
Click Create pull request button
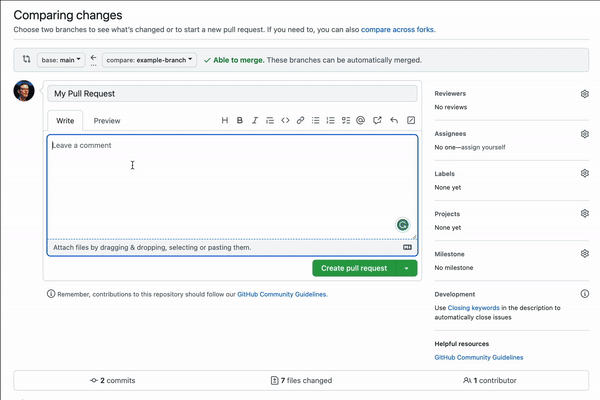[x=354, y=268]
